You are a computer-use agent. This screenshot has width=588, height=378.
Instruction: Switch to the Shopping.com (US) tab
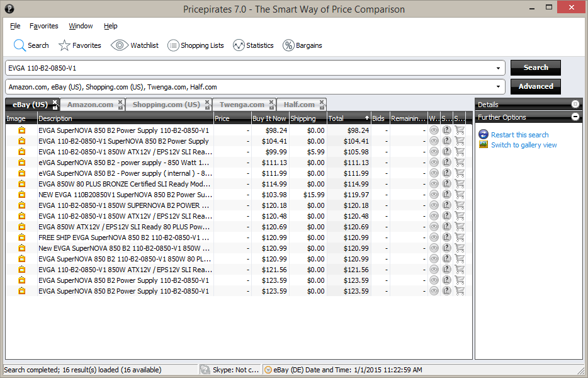point(166,105)
